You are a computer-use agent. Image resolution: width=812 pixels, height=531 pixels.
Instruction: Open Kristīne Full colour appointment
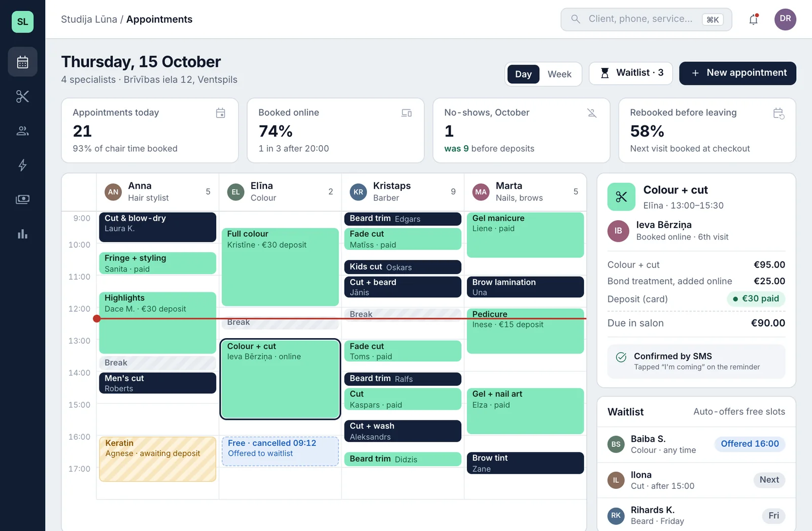(280, 267)
